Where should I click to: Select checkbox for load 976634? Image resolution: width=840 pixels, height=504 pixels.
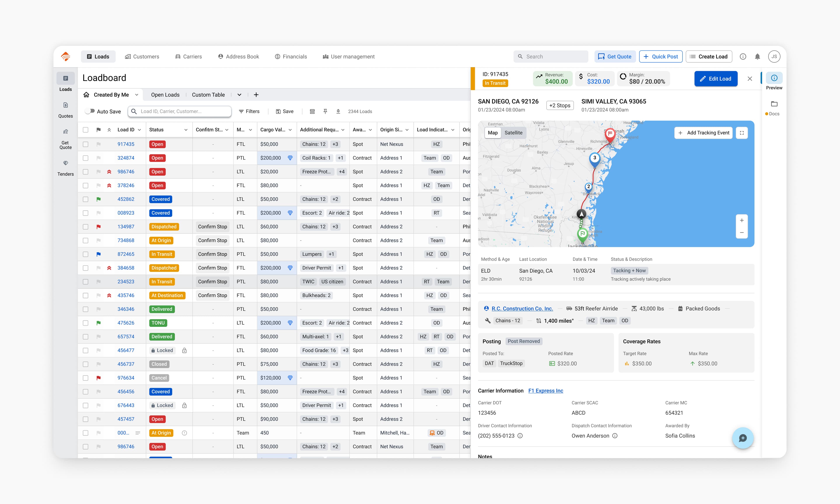(86, 378)
